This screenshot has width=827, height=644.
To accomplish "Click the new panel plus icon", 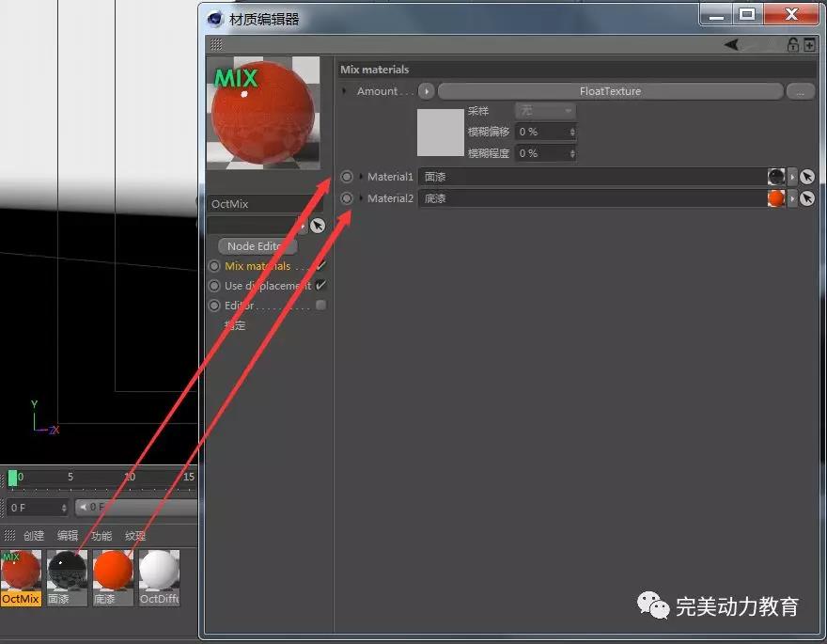I will (x=809, y=44).
